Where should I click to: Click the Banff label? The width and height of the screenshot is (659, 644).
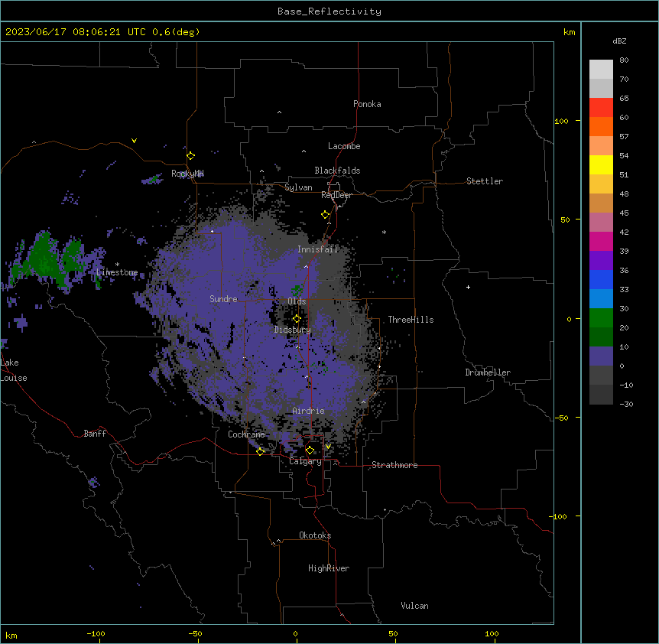click(95, 434)
